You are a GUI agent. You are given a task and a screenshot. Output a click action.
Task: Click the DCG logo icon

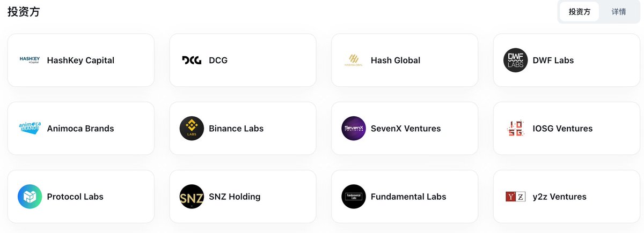(x=192, y=60)
